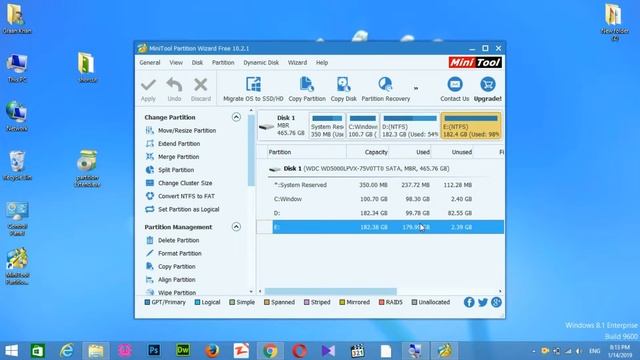Choose Copy Partition in sidebar list
The width and height of the screenshot is (640, 360).
point(170,267)
